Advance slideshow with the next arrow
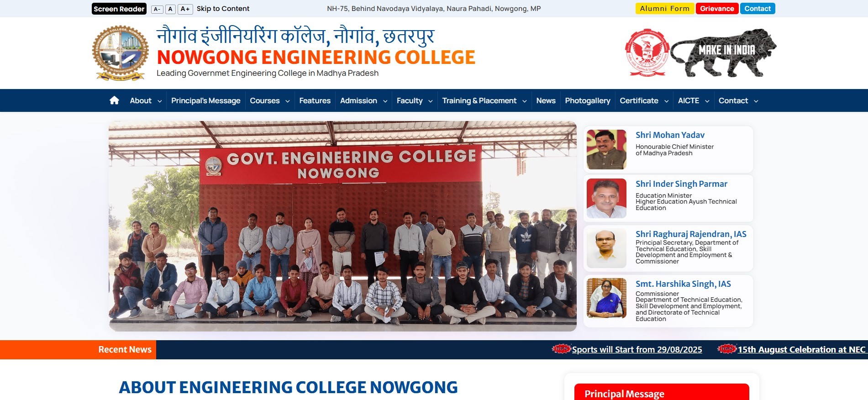This screenshot has height=400, width=868. point(563,226)
